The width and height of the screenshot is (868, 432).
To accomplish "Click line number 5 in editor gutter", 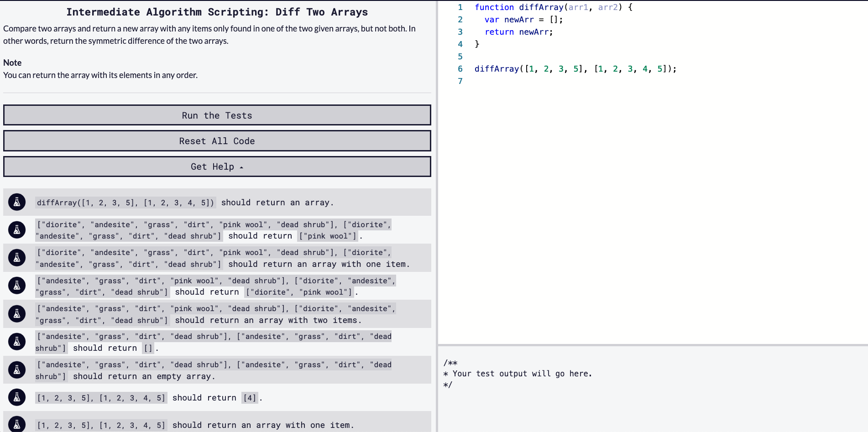I will (460, 57).
